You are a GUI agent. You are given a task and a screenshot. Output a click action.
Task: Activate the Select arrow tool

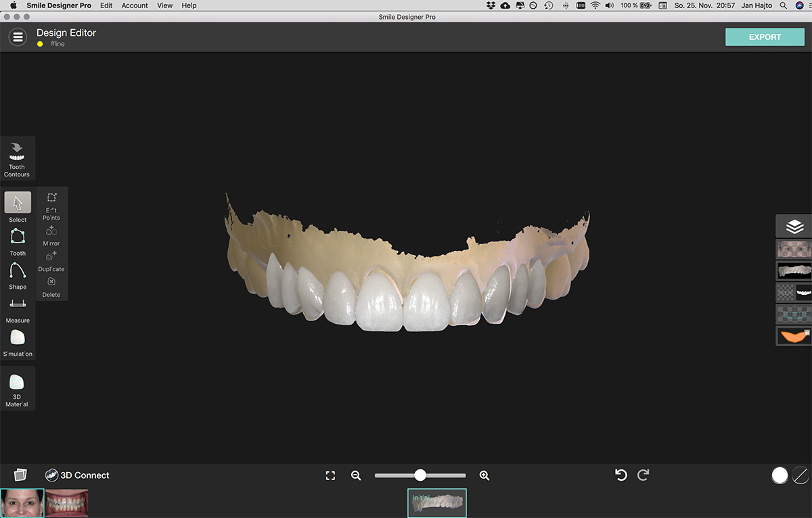coord(18,208)
